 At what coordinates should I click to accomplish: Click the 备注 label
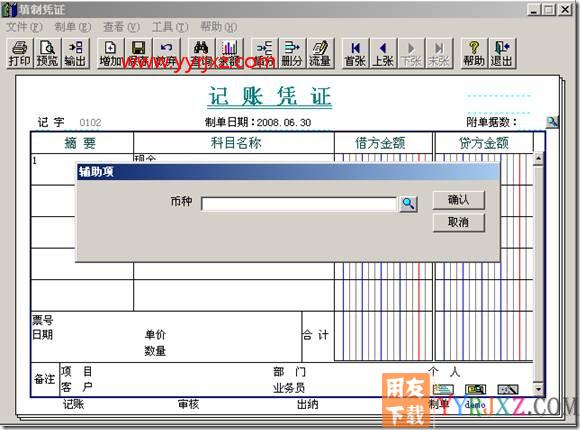(44, 379)
